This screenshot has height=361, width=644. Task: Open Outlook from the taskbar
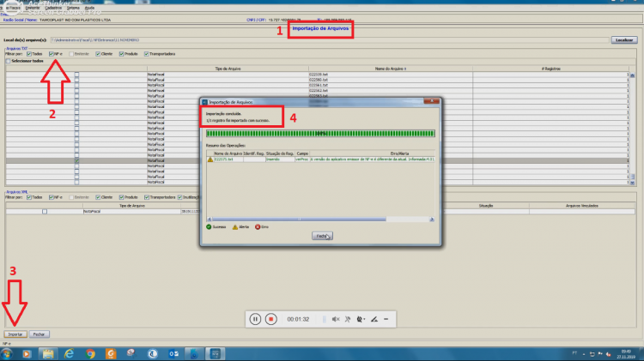[x=173, y=353]
